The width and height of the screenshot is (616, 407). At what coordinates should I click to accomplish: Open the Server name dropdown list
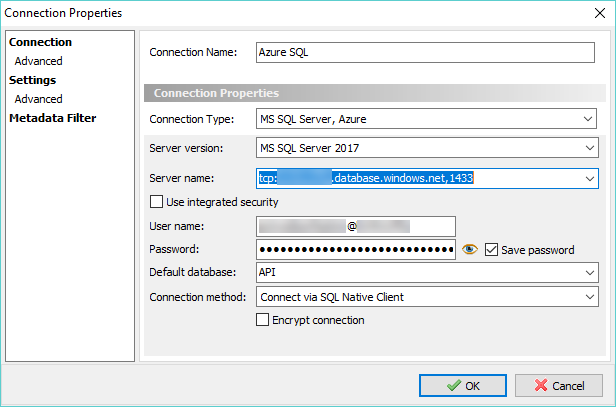click(588, 179)
